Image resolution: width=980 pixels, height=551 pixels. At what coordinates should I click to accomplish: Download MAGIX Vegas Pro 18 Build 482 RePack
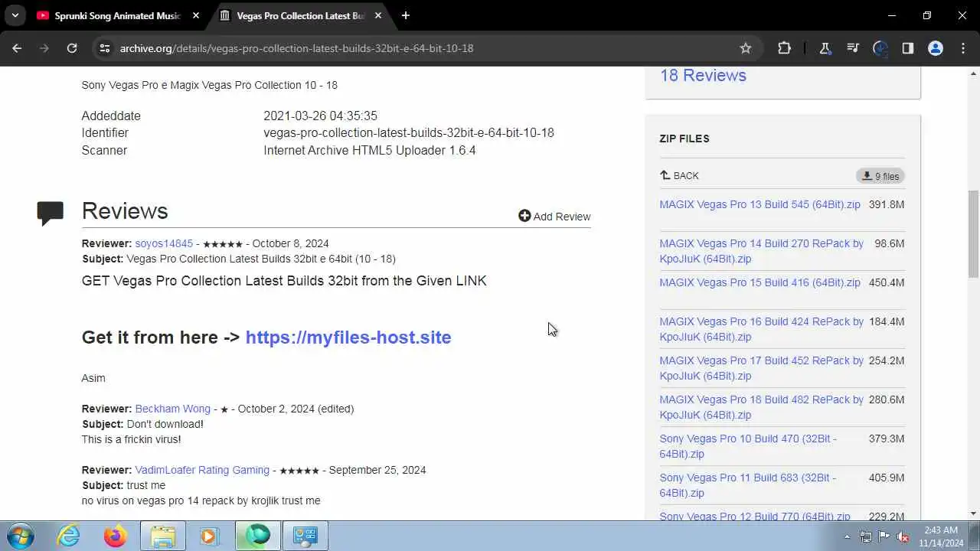(761, 407)
